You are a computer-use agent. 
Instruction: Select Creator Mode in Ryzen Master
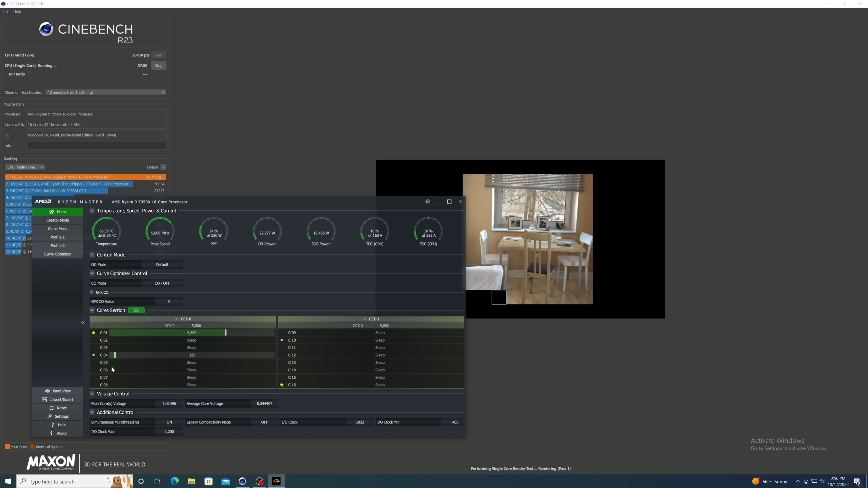(x=58, y=220)
